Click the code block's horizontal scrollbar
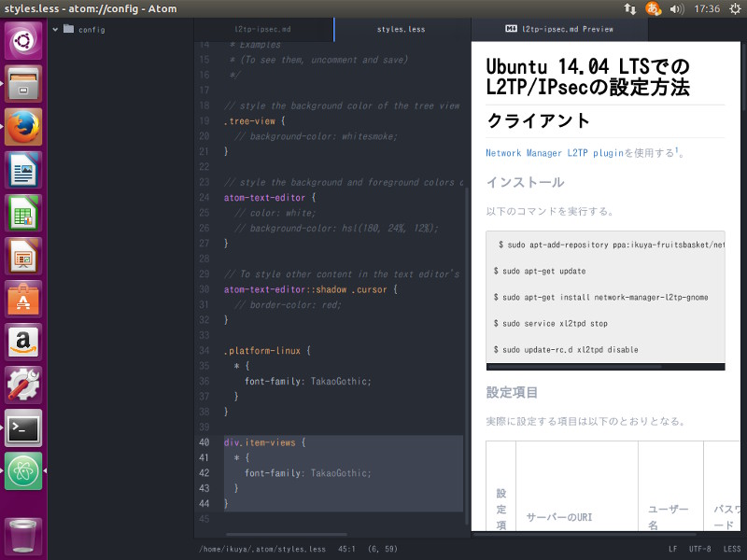The width and height of the screenshot is (747, 560). click(x=574, y=367)
